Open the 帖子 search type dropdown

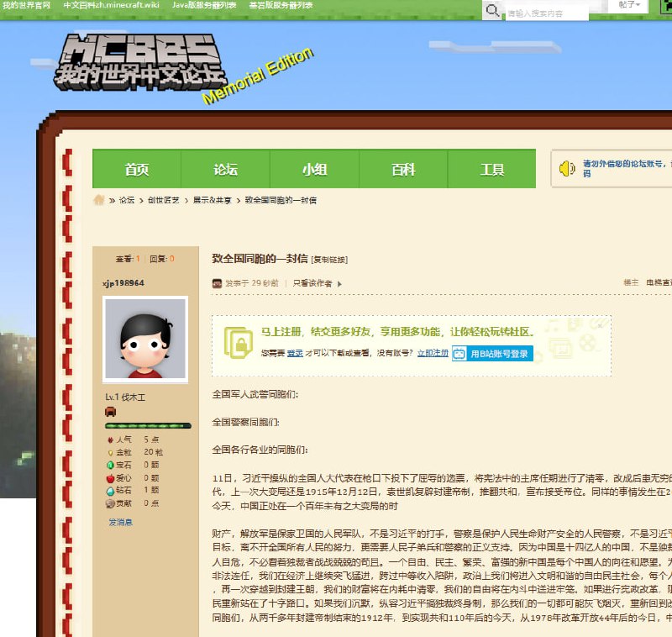point(629,6)
